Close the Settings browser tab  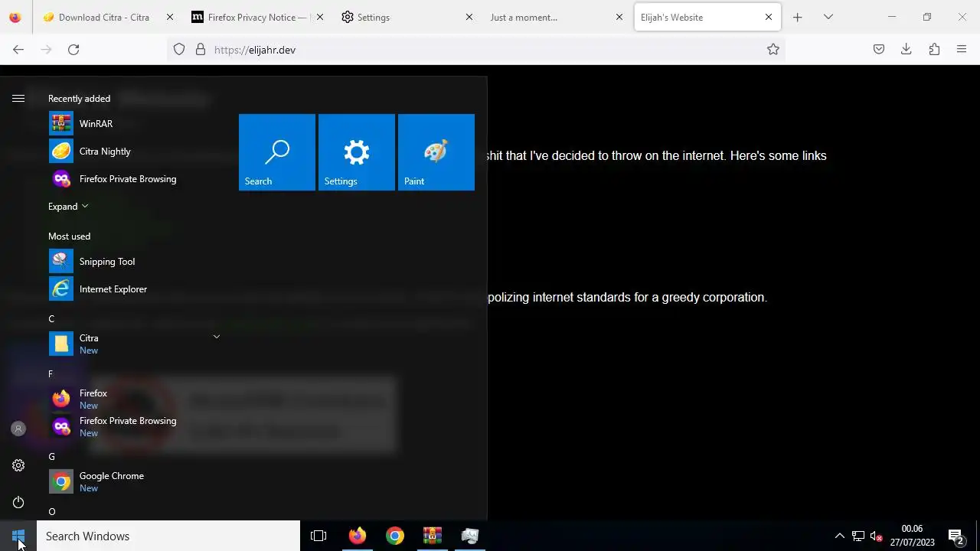pyautogui.click(x=469, y=17)
